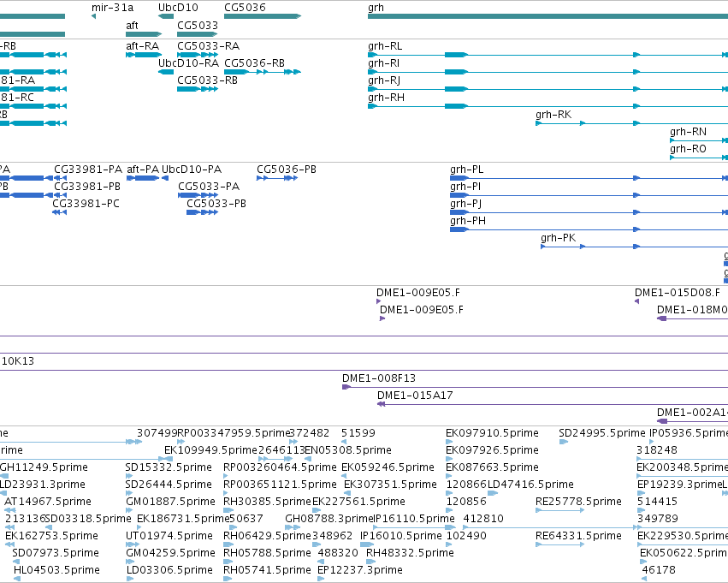Viewport: 728px width, 583px height.
Task: Select protein grh-PK
Action: (x=558, y=238)
